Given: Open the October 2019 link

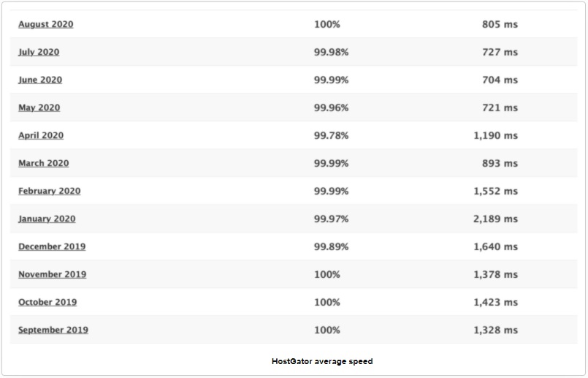Looking at the screenshot, I should click(47, 302).
